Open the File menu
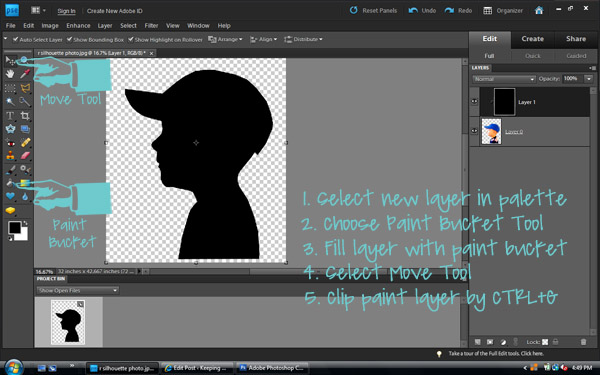The width and height of the screenshot is (600, 375). pyautogui.click(x=11, y=26)
